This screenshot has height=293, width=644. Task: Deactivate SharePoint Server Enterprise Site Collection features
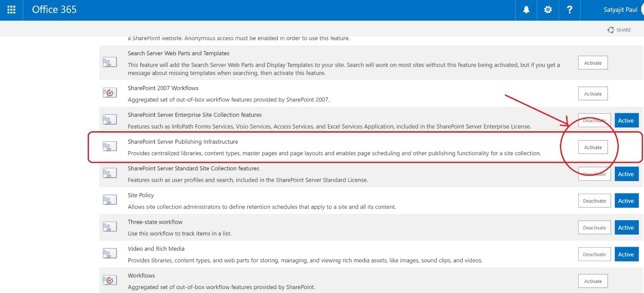pos(595,120)
